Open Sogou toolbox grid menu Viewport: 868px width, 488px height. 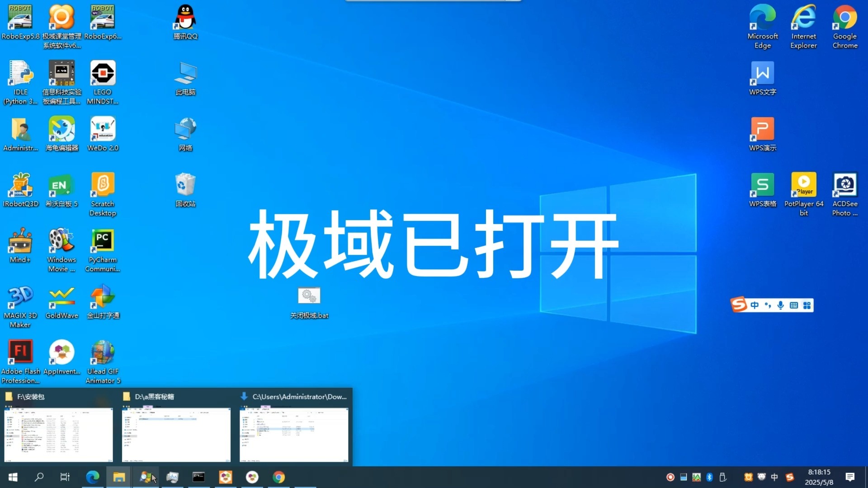[x=807, y=305]
